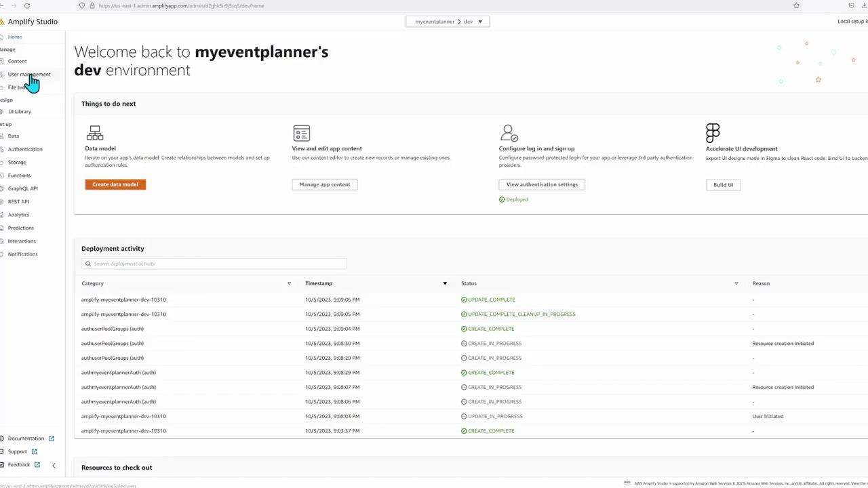This screenshot has width=868, height=488.
Task: Open User management in the sidebar
Action: click(29, 74)
